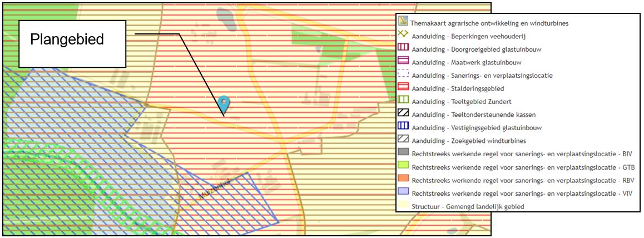Click the Rechtstreeks werkende regel VIV label
This screenshot has height=238, width=644.
pyautogui.click(x=522, y=194)
